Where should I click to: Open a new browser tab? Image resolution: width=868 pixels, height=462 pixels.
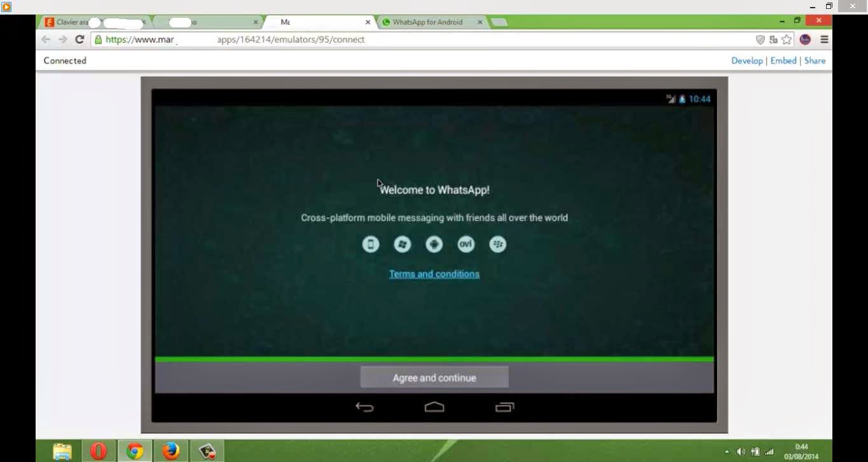(499, 22)
